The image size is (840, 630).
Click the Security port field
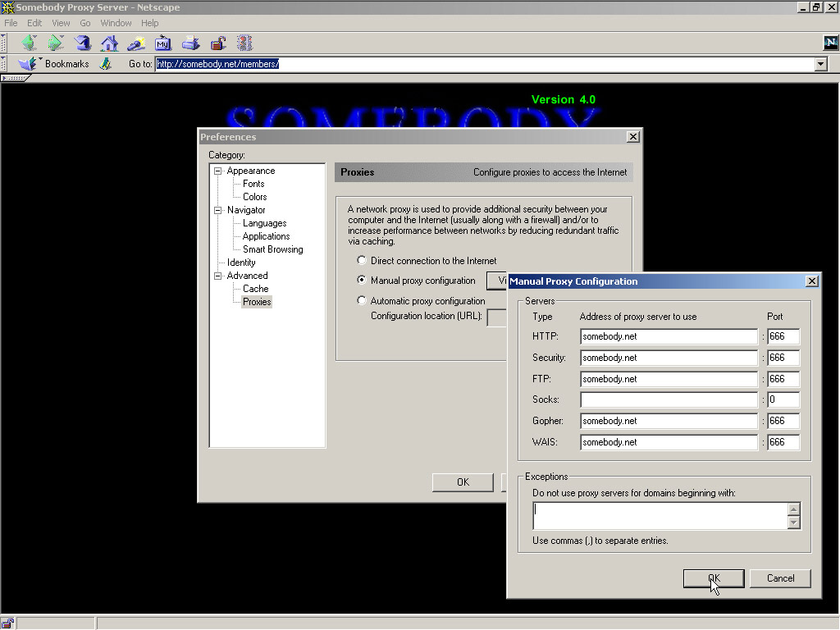pyautogui.click(x=783, y=358)
